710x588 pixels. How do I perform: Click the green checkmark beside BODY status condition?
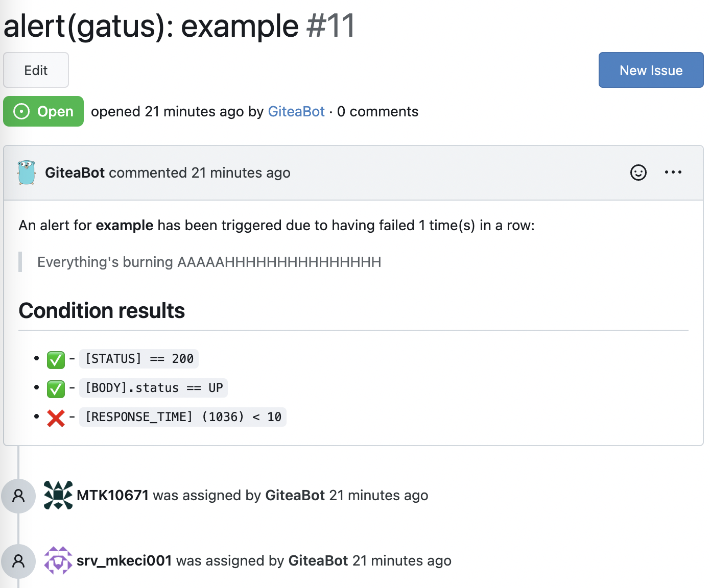pyautogui.click(x=56, y=388)
